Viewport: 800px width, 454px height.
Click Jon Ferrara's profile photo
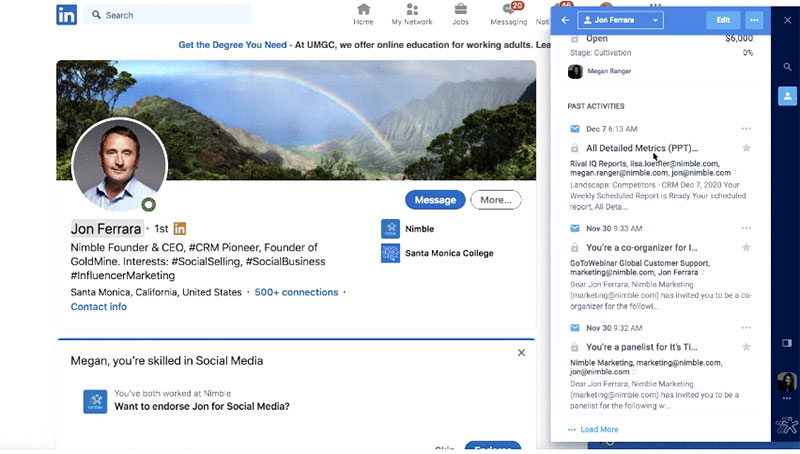[x=119, y=165]
